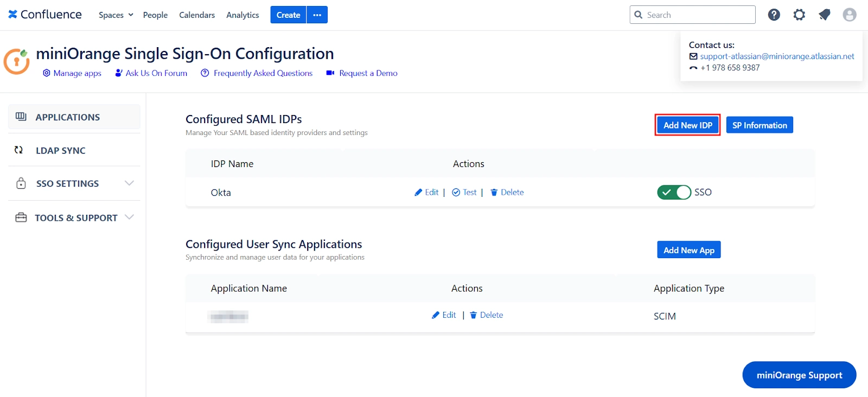Open the more create options ellipsis
The width and height of the screenshot is (868, 397).
(x=317, y=15)
